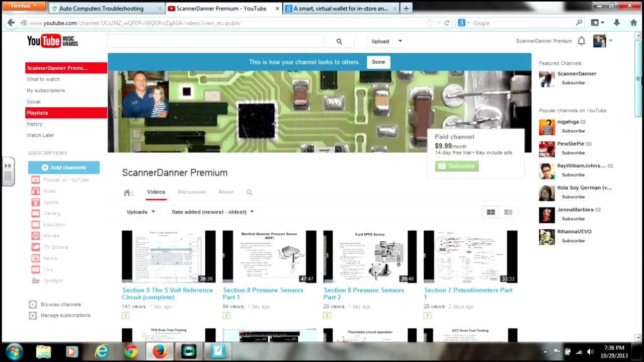This screenshot has height=362, width=644.
Task: Click Firefox back arrow button
Action: pos(11,23)
